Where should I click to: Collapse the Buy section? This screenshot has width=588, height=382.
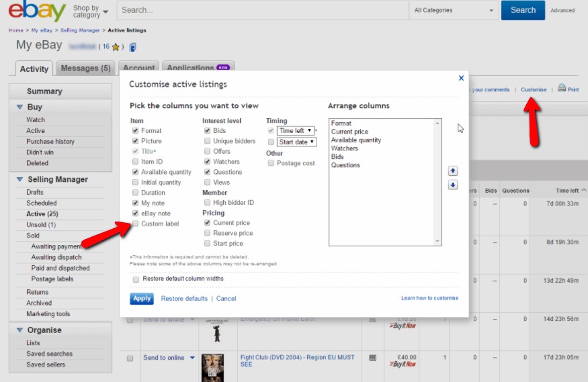(x=20, y=107)
